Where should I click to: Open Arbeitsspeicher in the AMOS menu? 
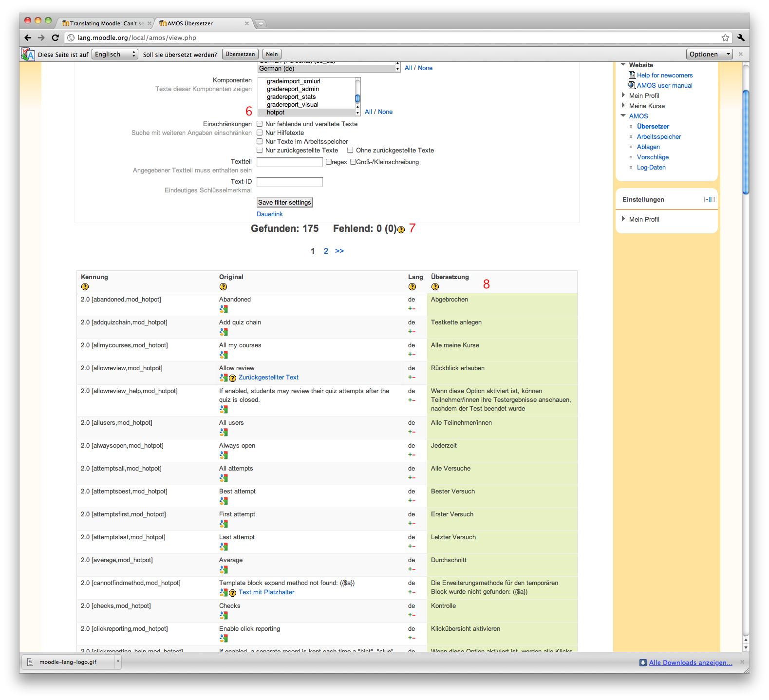coord(659,136)
